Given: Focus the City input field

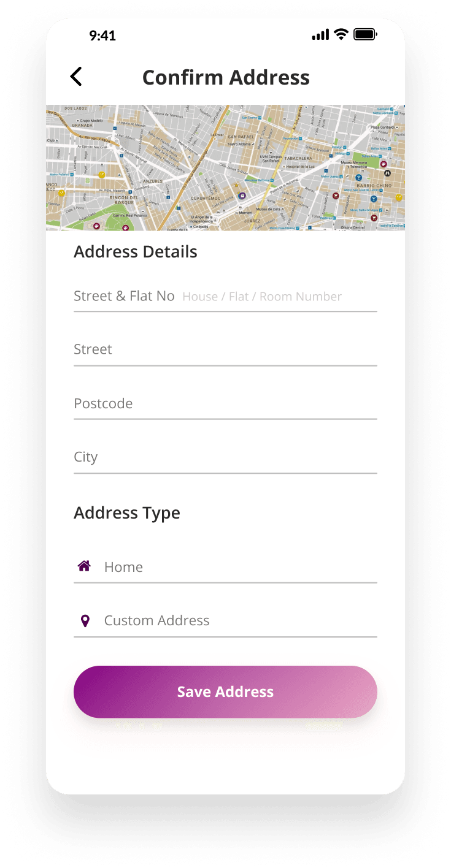Looking at the screenshot, I should coord(225,457).
